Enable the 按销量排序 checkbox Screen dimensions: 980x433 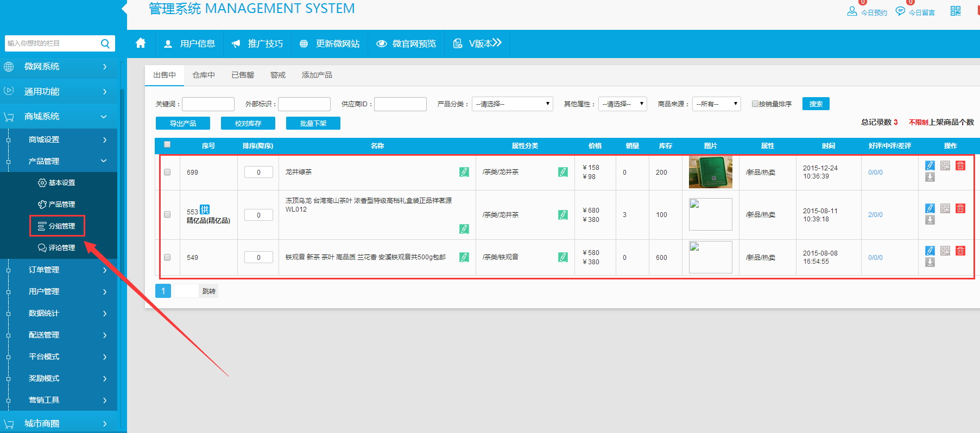755,104
